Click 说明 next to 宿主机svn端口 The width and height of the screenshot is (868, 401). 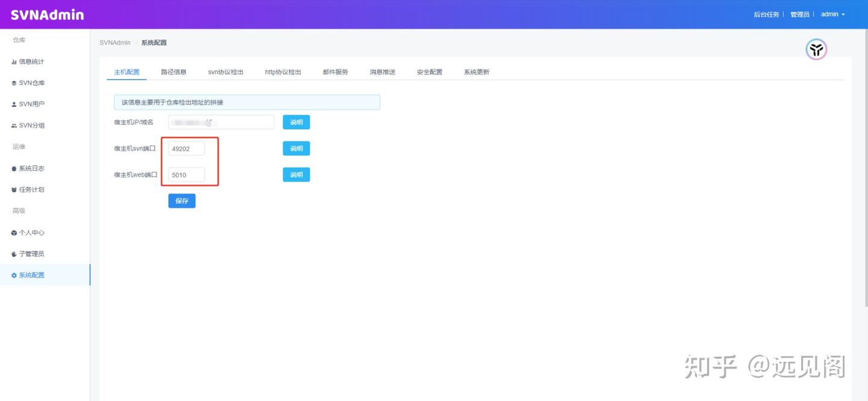(x=296, y=148)
